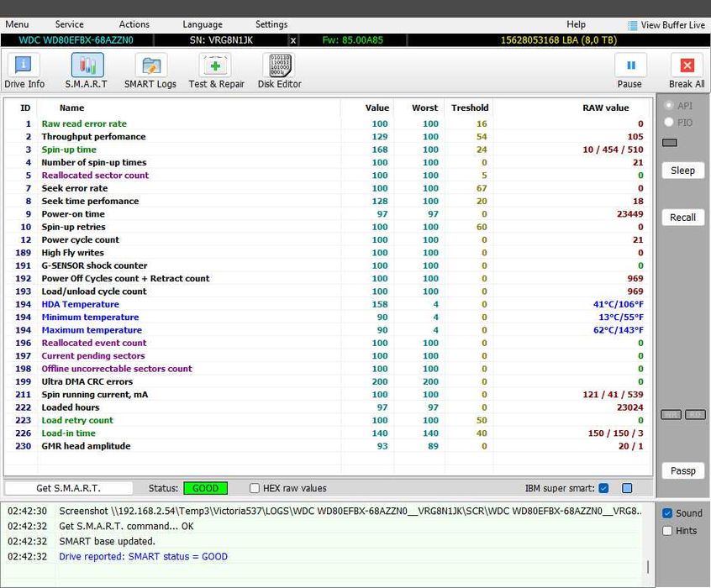Select the S.M.A.R.T toolbar icon
This screenshot has width=711, height=588.
pos(87,65)
